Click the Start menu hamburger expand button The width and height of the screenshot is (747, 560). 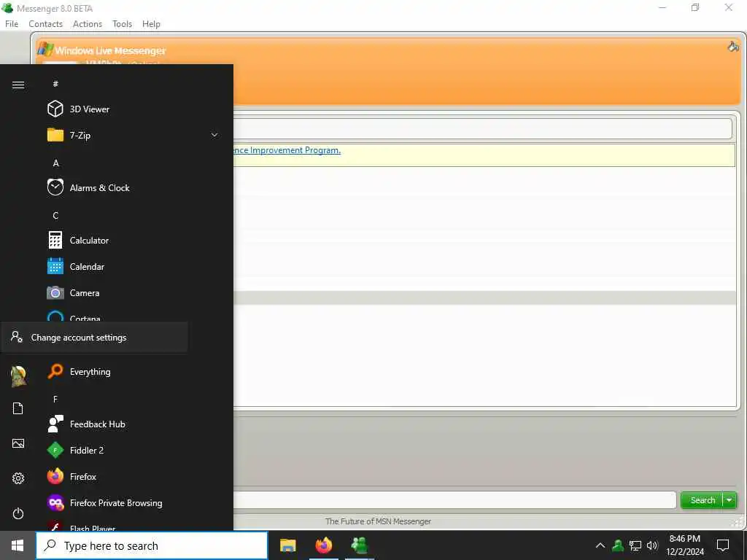coord(18,85)
